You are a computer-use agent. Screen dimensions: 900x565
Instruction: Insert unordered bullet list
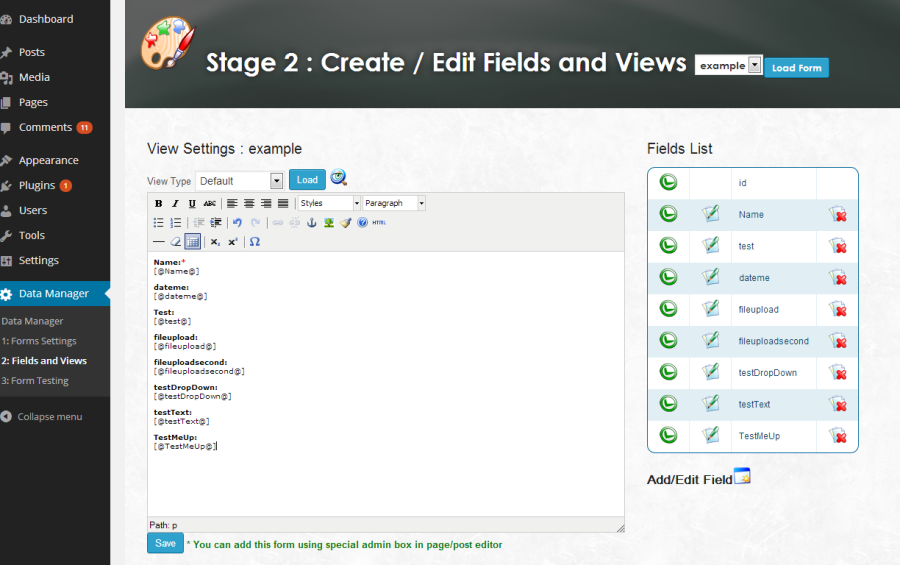[158, 223]
